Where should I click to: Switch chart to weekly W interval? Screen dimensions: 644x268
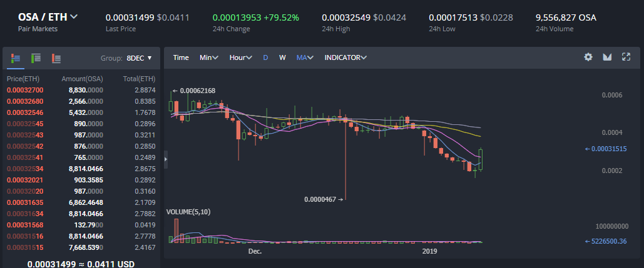point(282,57)
